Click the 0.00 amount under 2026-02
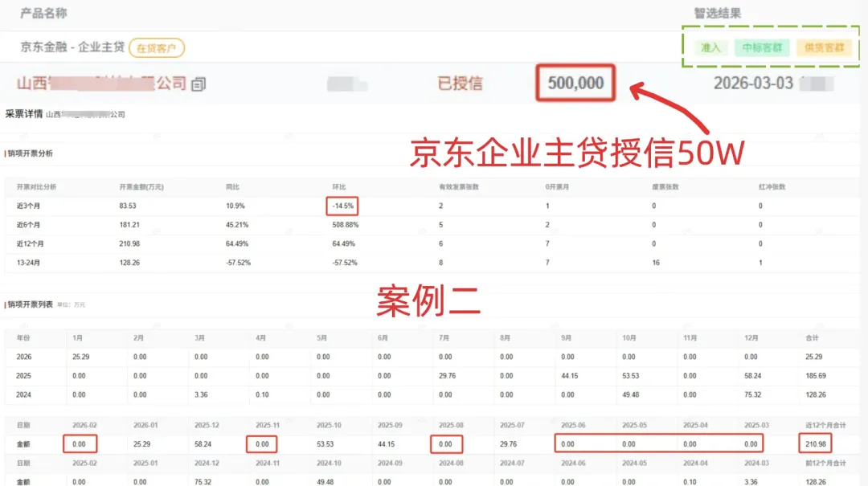 pos(79,444)
